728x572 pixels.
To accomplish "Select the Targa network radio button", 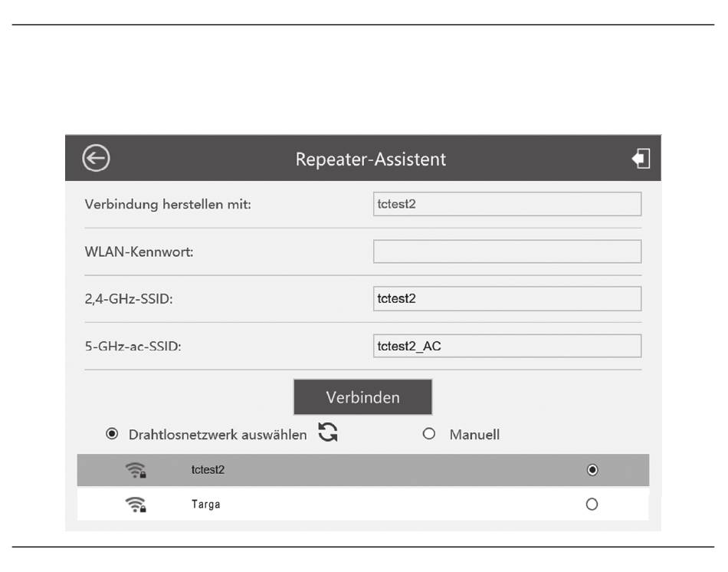I will click(592, 505).
